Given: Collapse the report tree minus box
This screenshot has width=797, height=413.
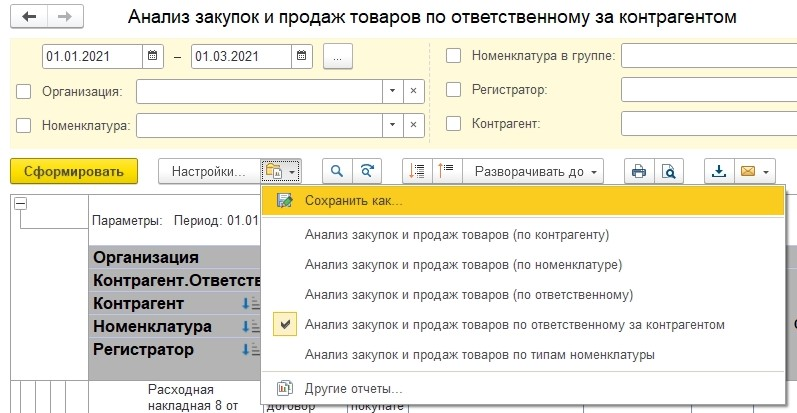Looking at the screenshot, I should tap(19, 203).
